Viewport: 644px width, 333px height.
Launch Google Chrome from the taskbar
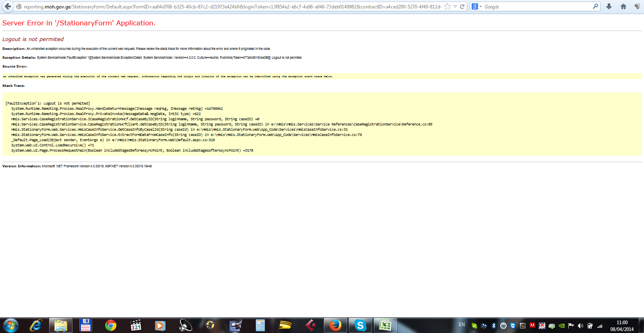click(x=111, y=325)
